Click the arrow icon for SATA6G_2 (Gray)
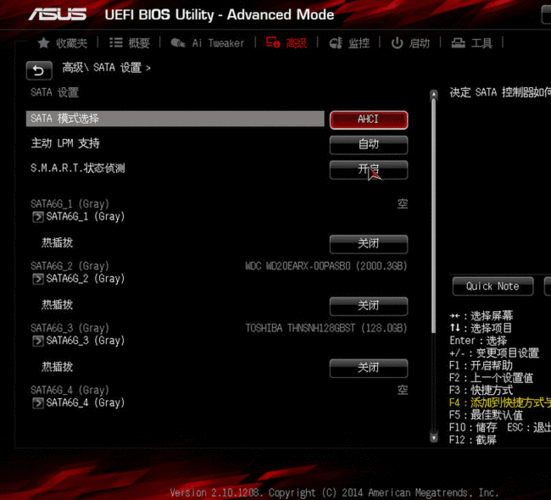 38,279
